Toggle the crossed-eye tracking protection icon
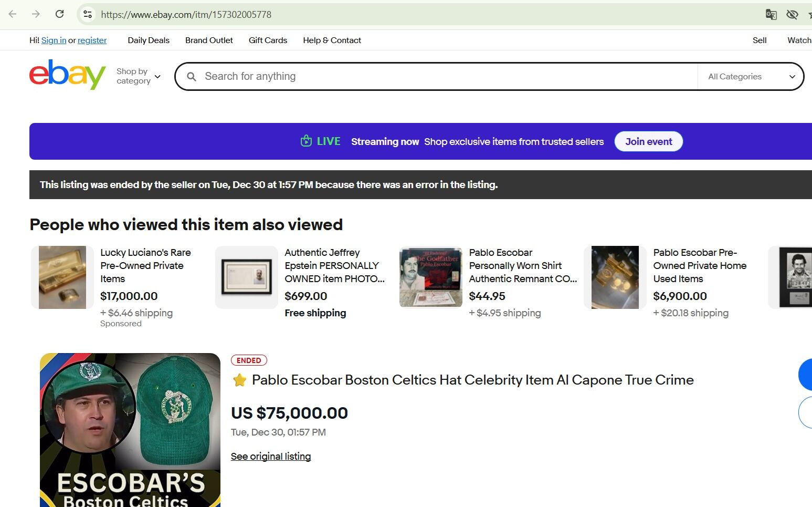 pos(792,14)
